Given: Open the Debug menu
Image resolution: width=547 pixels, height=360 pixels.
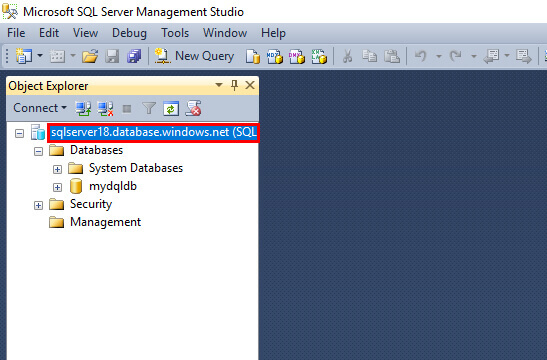Looking at the screenshot, I should (x=129, y=33).
